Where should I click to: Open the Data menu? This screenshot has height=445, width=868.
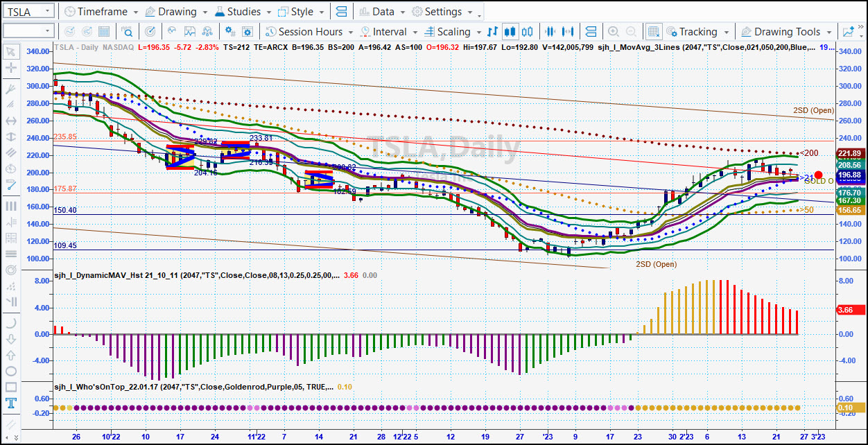382,12
